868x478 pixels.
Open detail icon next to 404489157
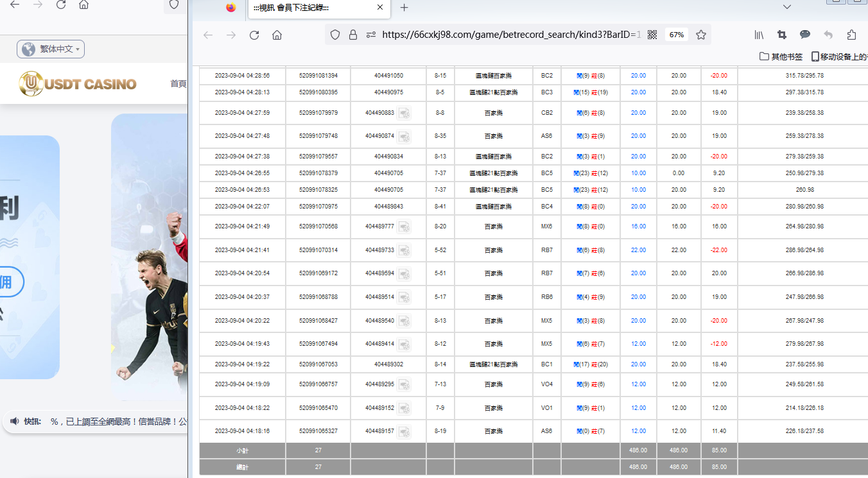click(404, 431)
